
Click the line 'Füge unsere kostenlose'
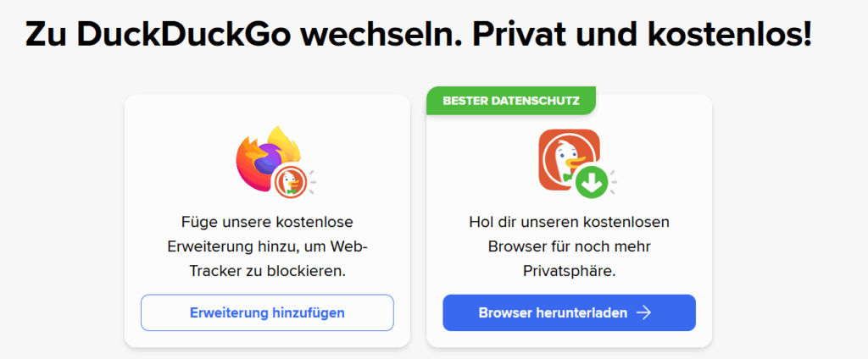point(267,223)
